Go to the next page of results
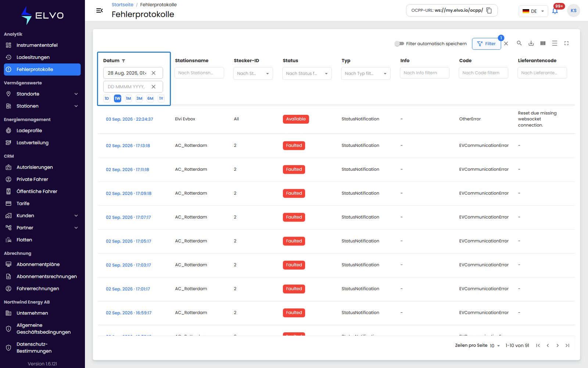Viewport: 588px width, 368px height. [557, 345]
